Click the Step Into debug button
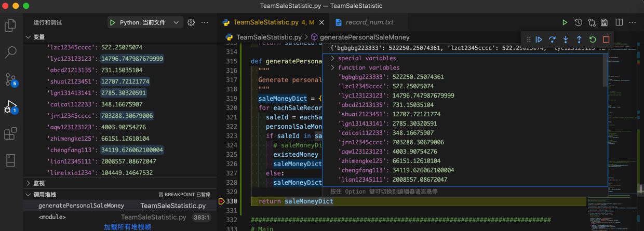The width and height of the screenshot is (644, 231). click(566, 39)
